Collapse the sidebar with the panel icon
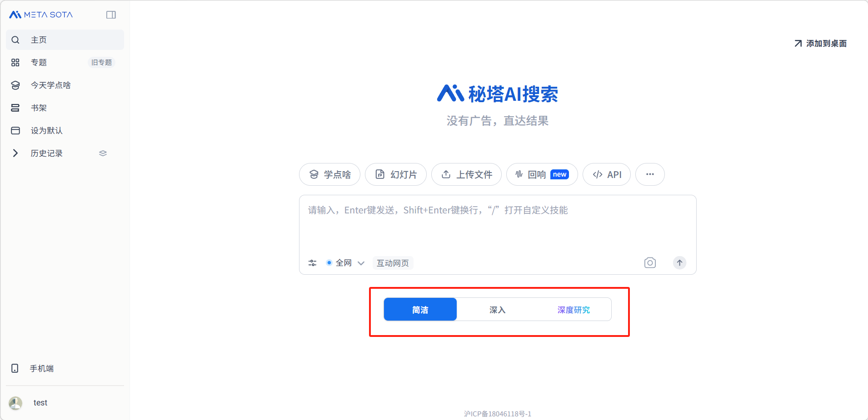 pyautogui.click(x=111, y=15)
